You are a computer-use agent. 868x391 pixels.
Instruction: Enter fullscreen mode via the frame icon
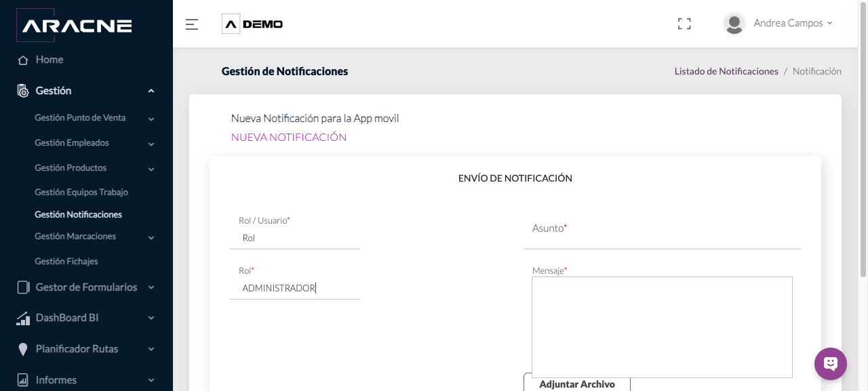tap(684, 24)
